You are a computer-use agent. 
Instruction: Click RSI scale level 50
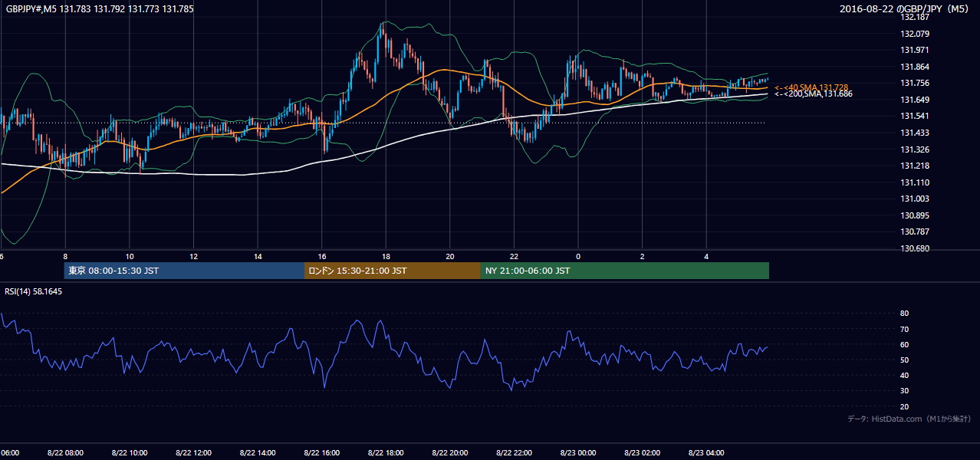tap(905, 360)
